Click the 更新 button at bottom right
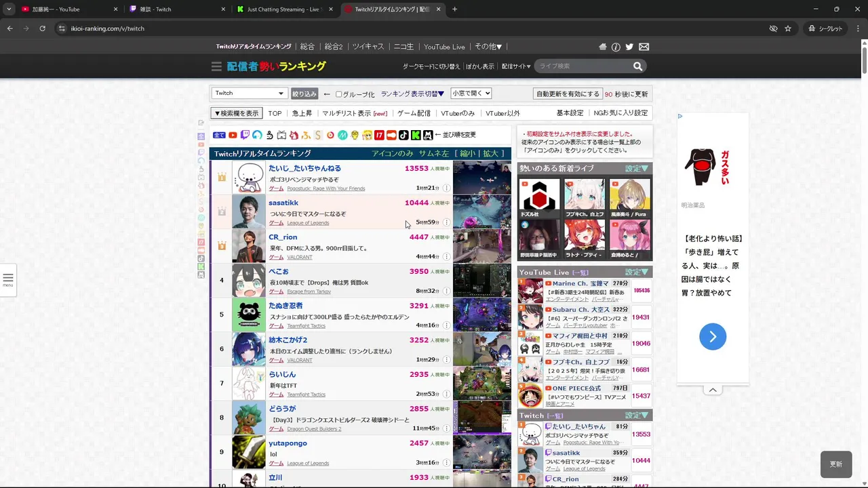The width and height of the screenshot is (868, 488). click(x=836, y=464)
